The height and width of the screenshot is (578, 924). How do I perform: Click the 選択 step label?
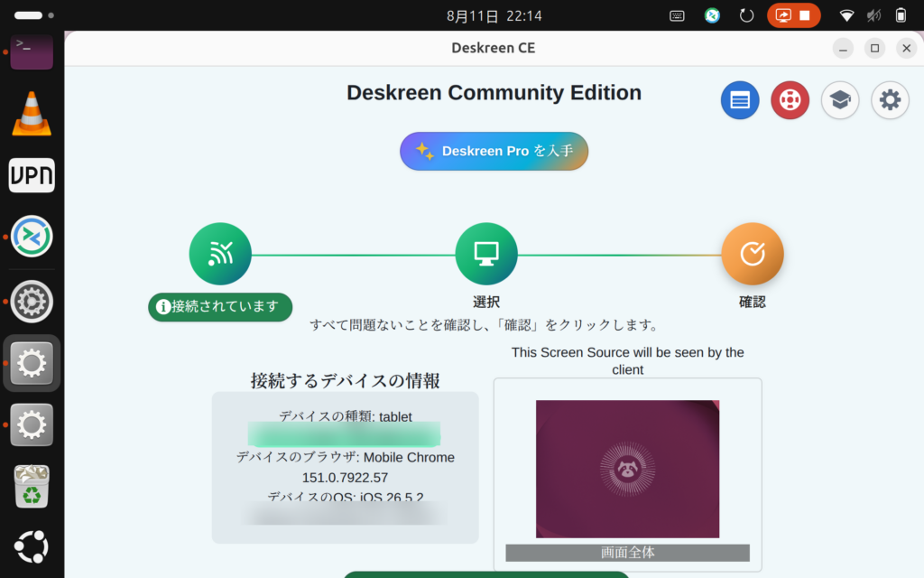486,302
